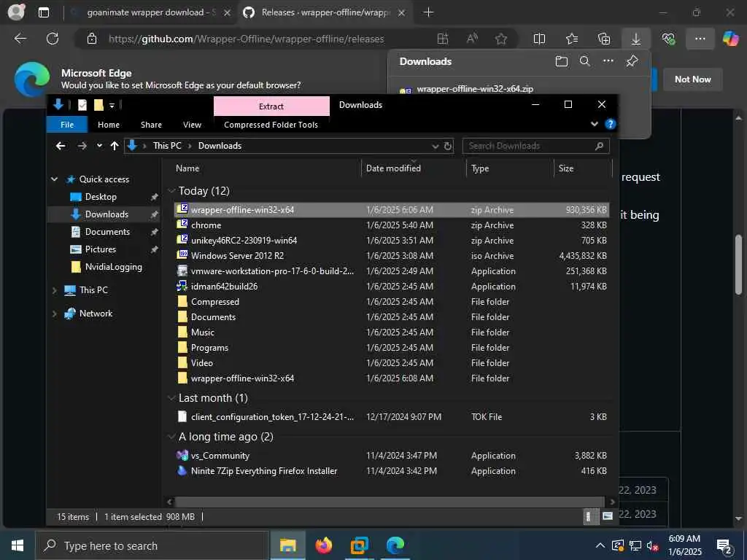Click Explorer back arrow
The image size is (747, 560).
coord(61,146)
